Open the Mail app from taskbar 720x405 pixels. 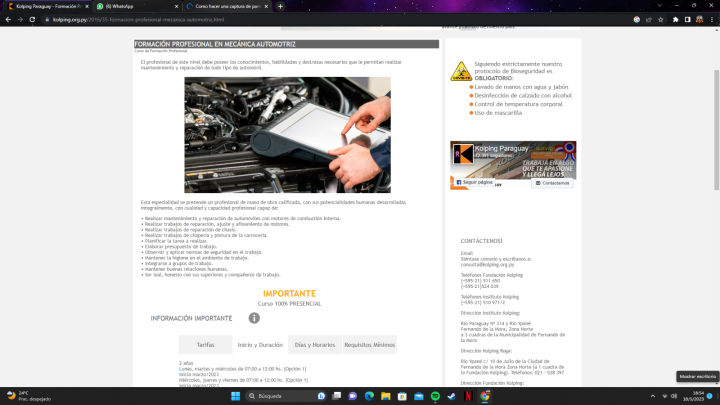[419, 396]
